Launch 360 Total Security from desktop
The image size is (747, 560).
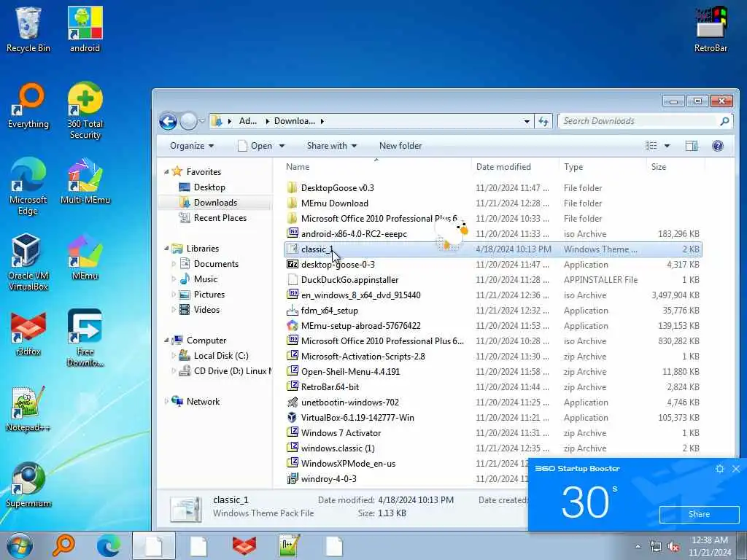(85, 111)
